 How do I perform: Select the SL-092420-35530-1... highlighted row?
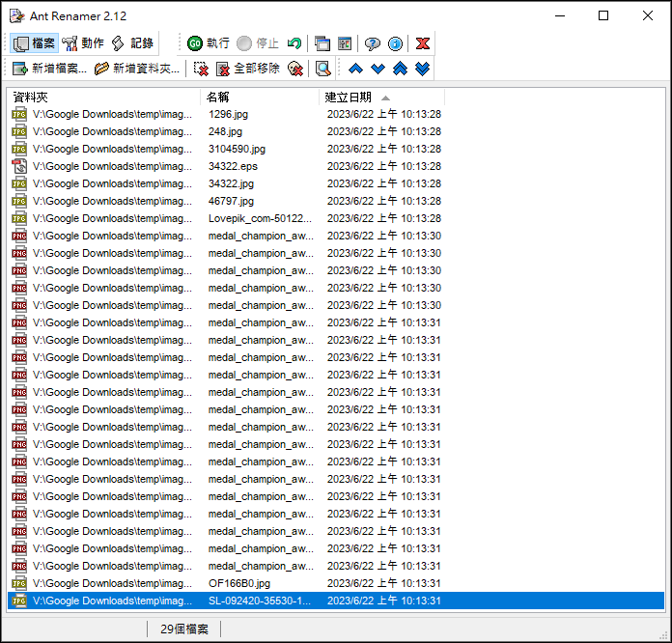336,601
